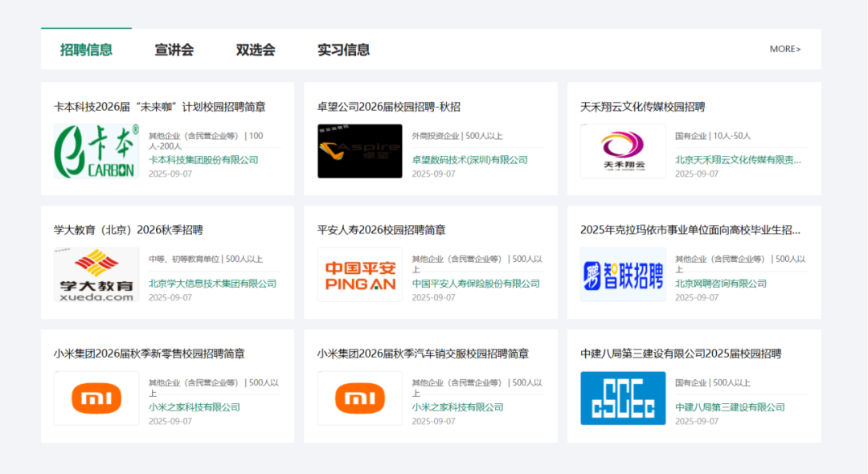Image resolution: width=868 pixels, height=474 pixels.
Task: Open the 双选会 tab
Action: click(256, 50)
